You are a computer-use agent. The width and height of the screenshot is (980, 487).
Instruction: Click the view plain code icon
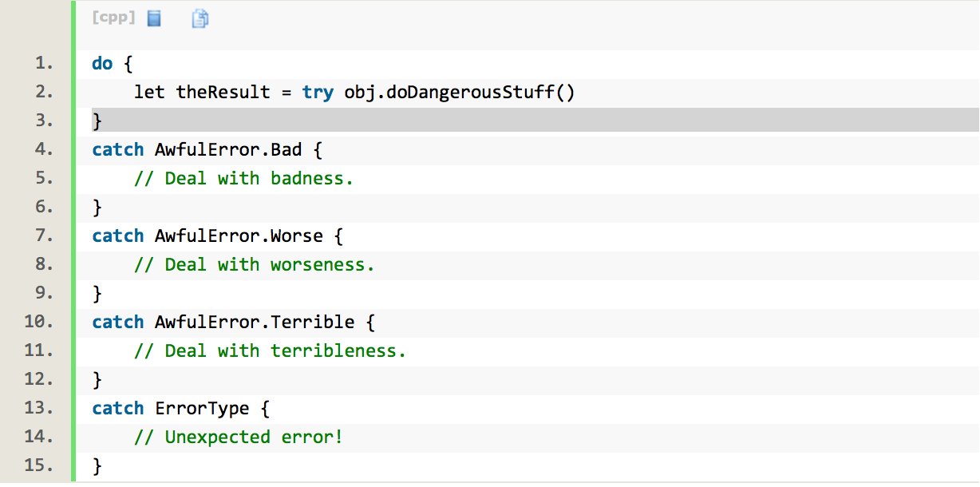click(x=155, y=18)
